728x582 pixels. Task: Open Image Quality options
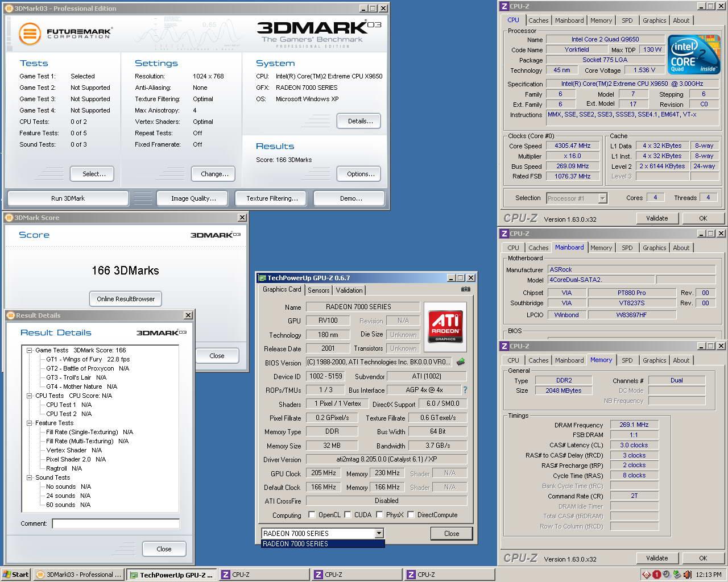[193, 198]
